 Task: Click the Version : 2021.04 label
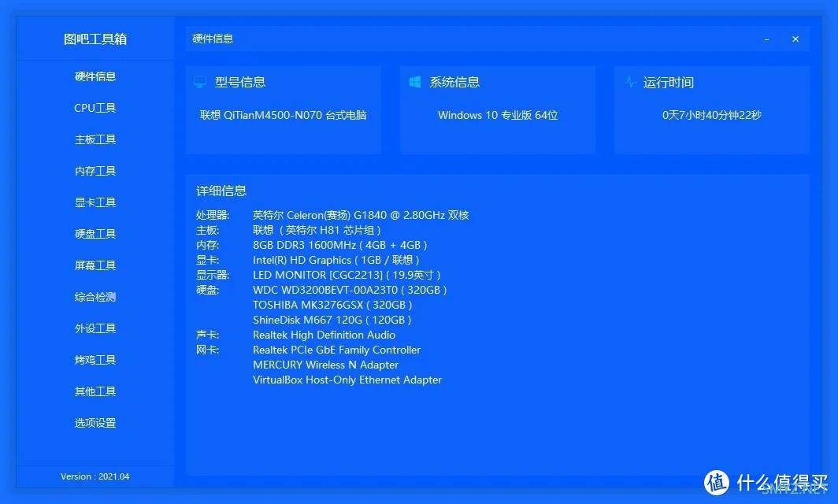(95, 476)
